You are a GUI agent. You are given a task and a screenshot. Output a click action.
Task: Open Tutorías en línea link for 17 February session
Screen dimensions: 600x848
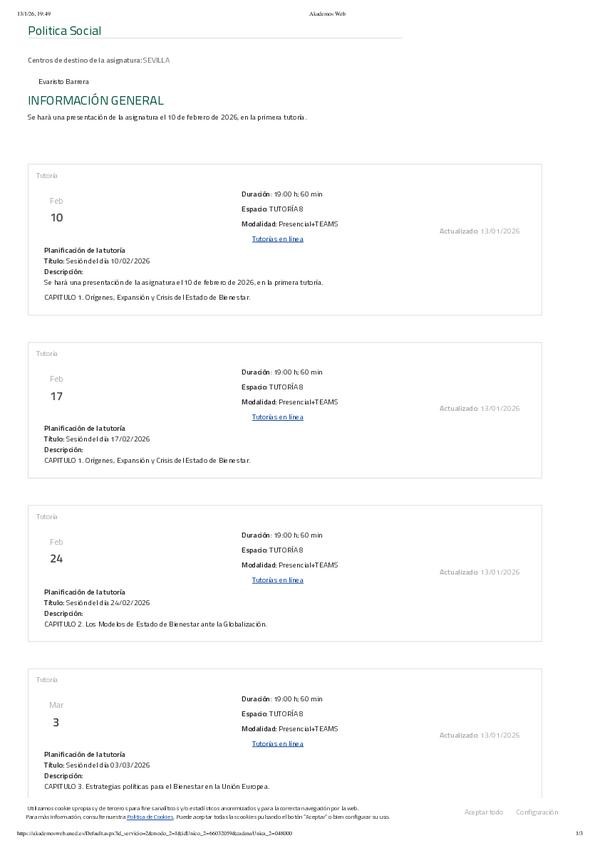(x=277, y=417)
